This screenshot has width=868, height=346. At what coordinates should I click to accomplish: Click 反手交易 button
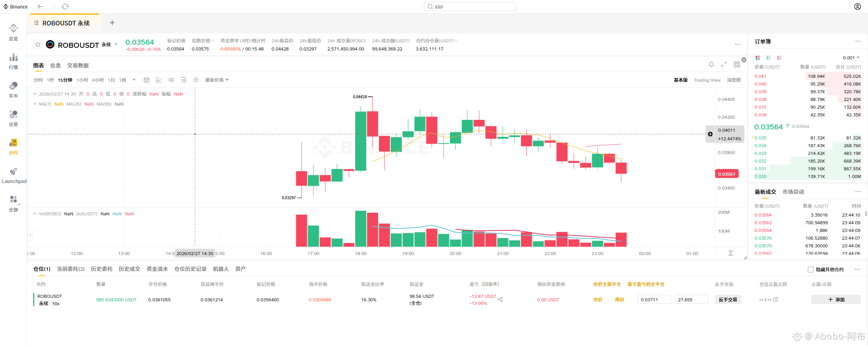click(x=728, y=299)
